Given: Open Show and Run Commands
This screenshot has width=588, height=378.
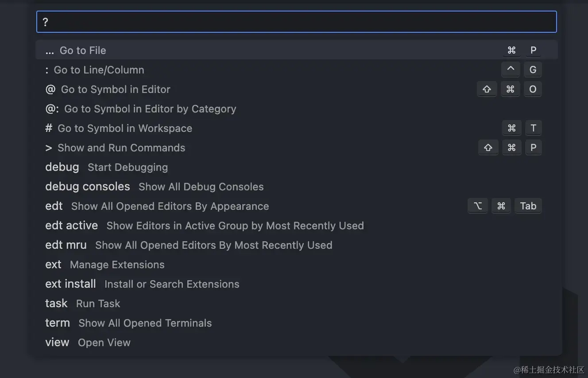Looking at the screenshot, I should pos(121,148).
